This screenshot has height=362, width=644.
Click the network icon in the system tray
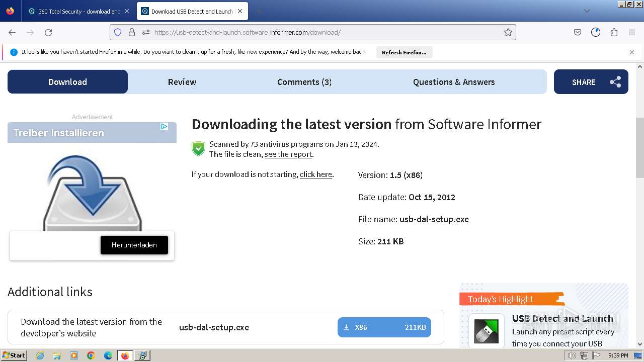click(584, 355)
